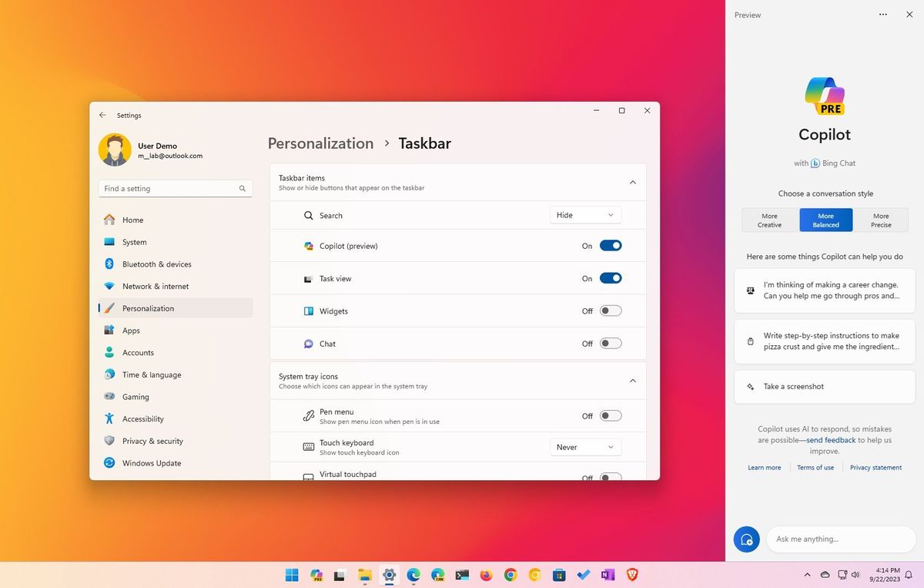
Task: Launch Microsoft Edge from the taskbar
Action: [413, 575]
